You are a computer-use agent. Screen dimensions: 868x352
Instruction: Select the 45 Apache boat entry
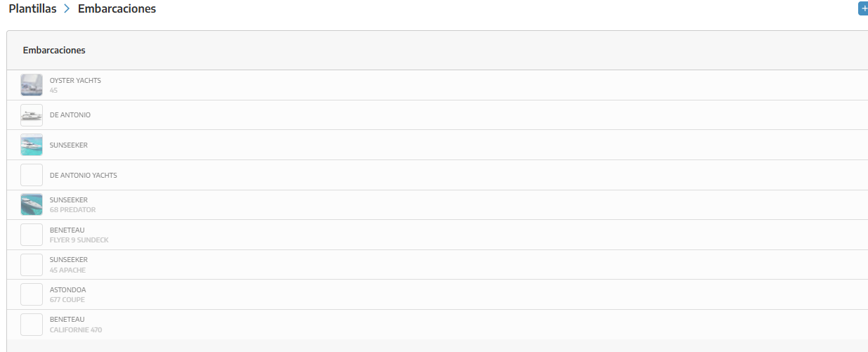coord(437,264)
